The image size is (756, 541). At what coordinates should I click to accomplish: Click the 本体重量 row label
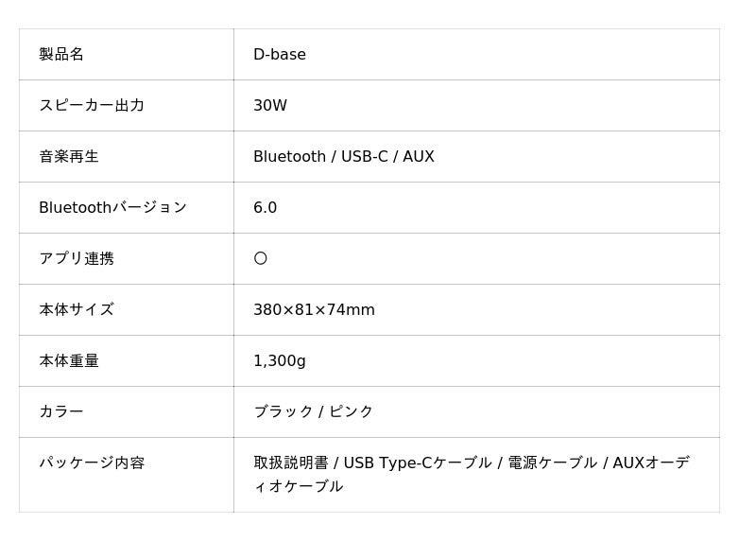pyautogui.click(x=69, y=361)
